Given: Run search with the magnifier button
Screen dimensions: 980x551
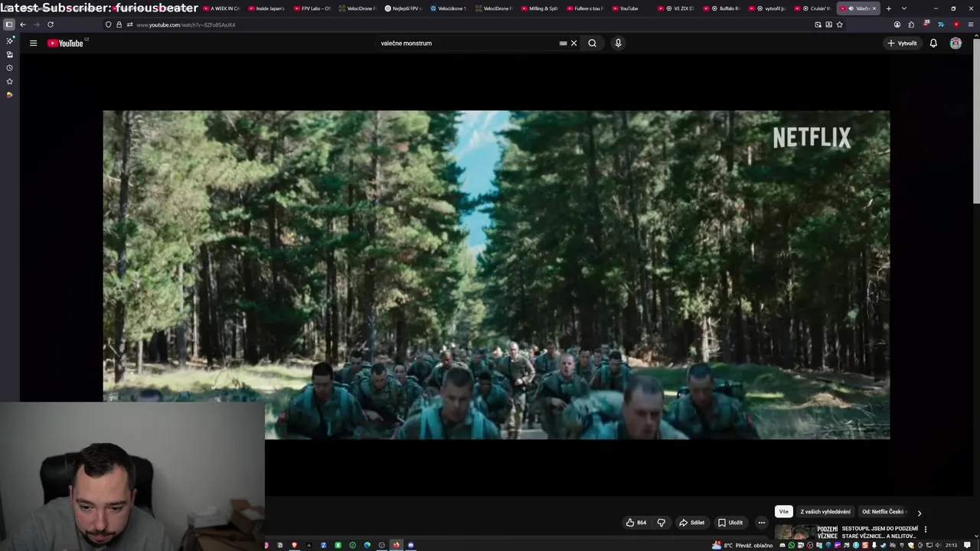Looking at the screenshot, I should click(592, 43).
